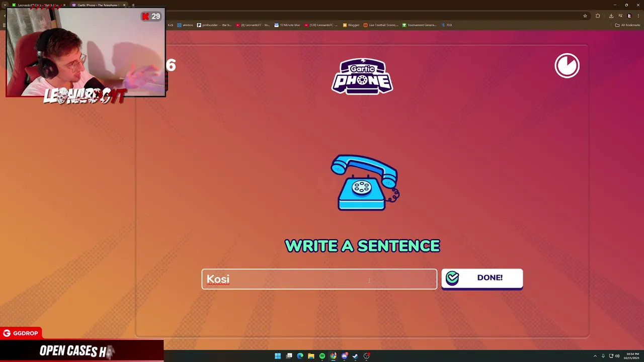
Task: Open the profounder bookmark
Action: 214,25
